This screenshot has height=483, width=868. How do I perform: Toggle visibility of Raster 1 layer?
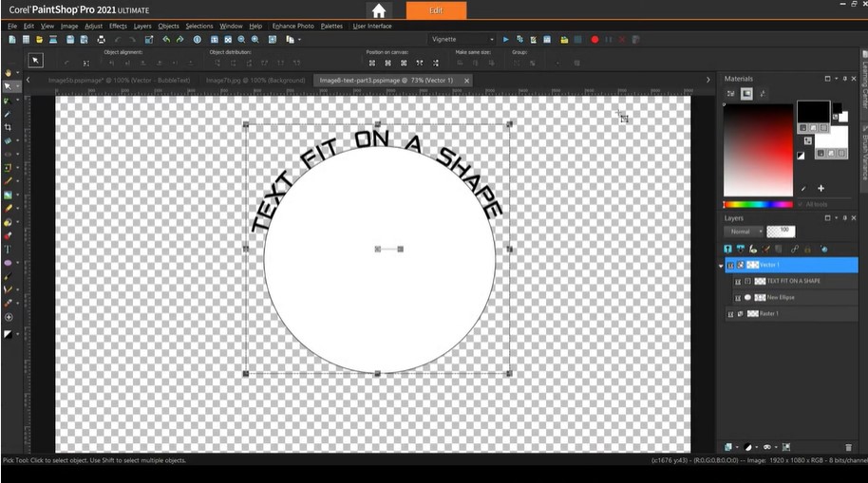pos(730,314)
